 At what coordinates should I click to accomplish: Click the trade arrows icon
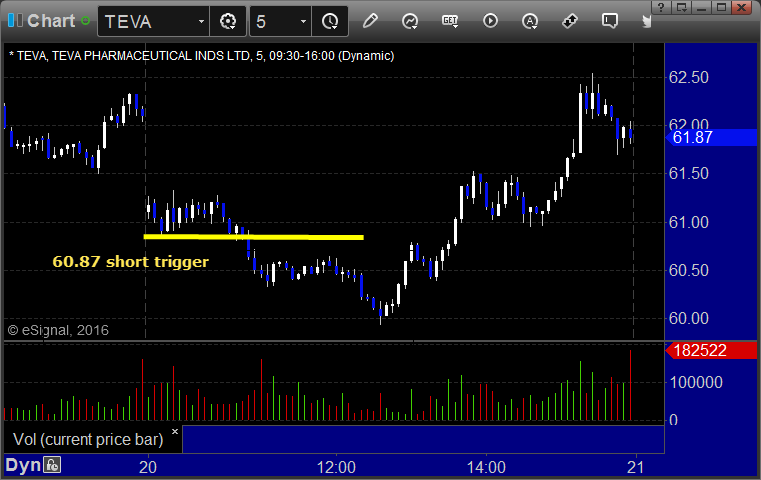coord(570,21)
